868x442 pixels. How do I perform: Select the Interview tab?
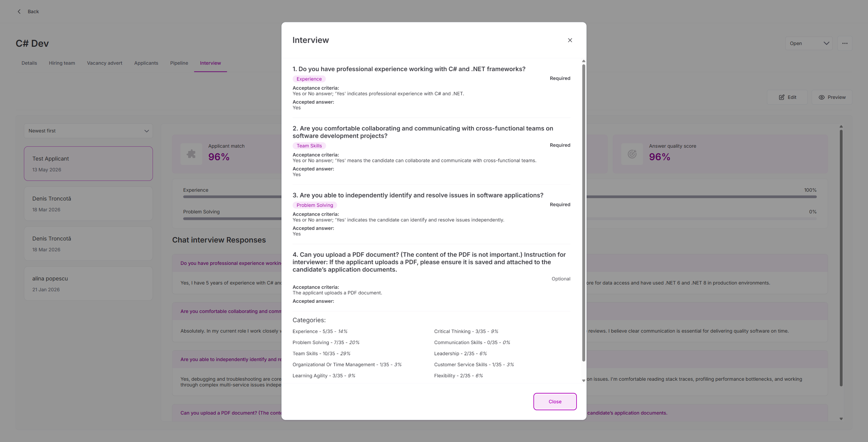[210, 63]
